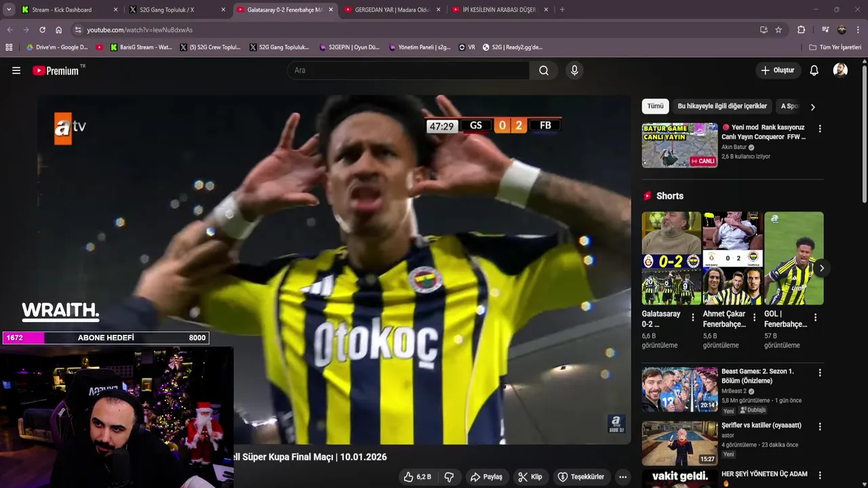Dislike the video with thumbs down
This screenshot has width=868, height=488.
(449, 477)
